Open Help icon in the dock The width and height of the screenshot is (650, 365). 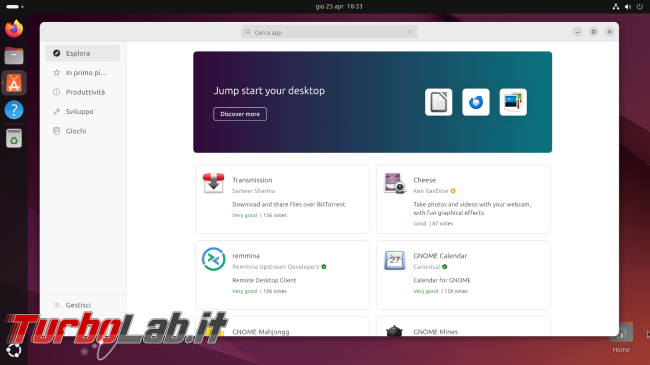click(x=14, y=110)
